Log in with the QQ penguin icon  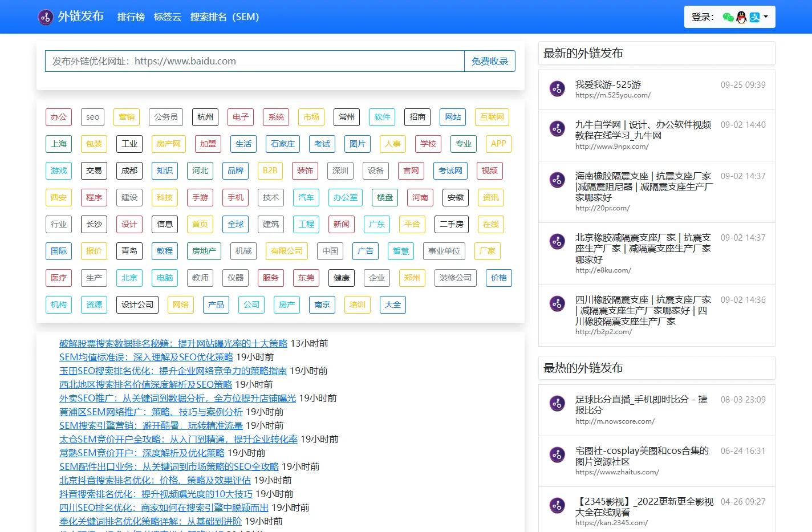741,17
